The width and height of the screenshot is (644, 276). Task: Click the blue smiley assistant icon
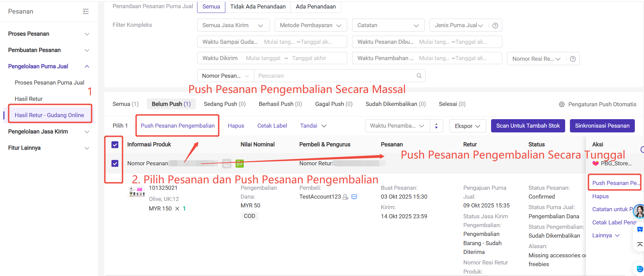point(640,269)
